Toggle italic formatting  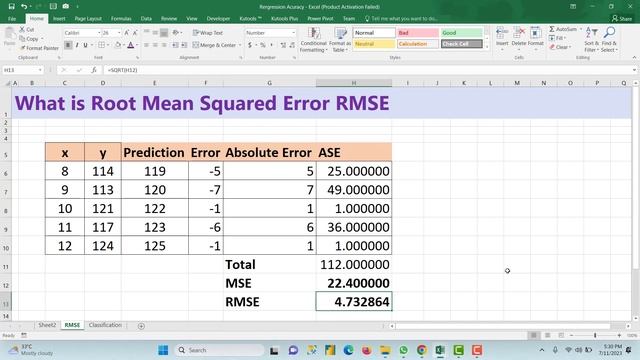click(x=77, y=45)
